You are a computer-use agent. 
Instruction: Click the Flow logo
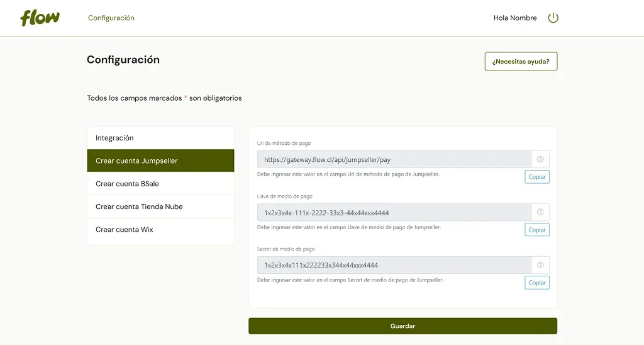[40, 18]
